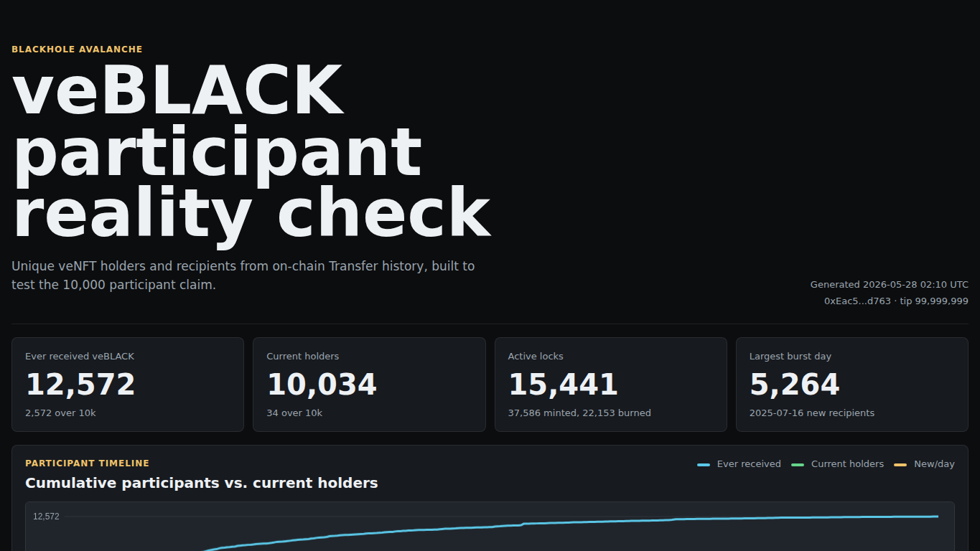Click the Active locks value 15,441
Screen dimensions: 980x551
click(x=563, y=385)
